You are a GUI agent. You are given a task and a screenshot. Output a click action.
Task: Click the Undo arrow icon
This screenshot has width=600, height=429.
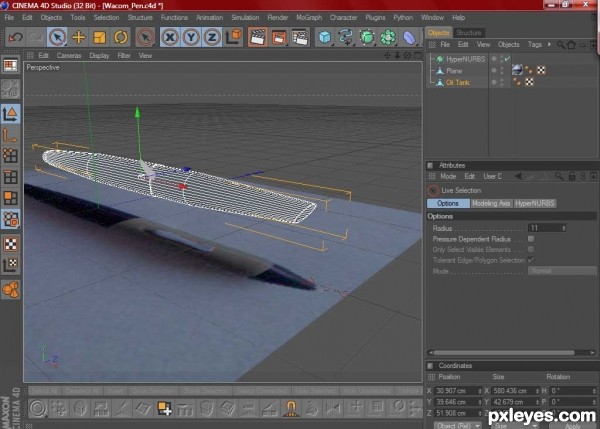[16, 37]
